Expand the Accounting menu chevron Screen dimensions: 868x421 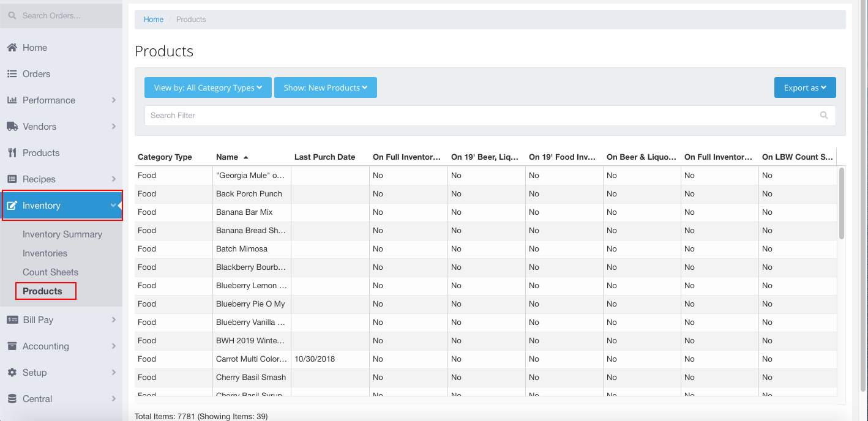pyautogui.click(x=114, y=346)
